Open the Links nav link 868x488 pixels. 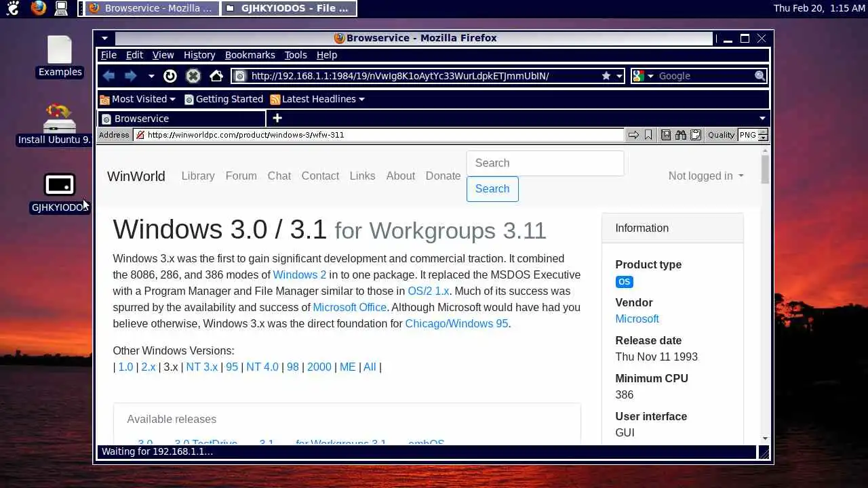pyautogui.click(x=362, y=176)
